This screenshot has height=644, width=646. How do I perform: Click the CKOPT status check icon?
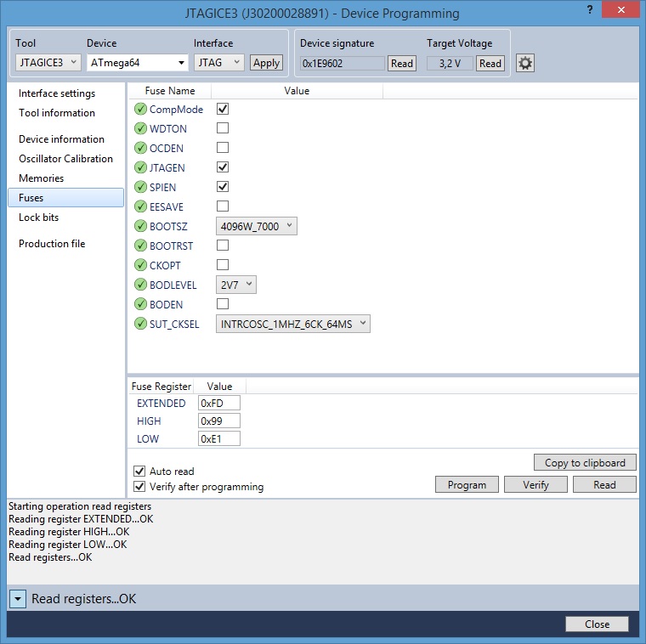[140, 265]
